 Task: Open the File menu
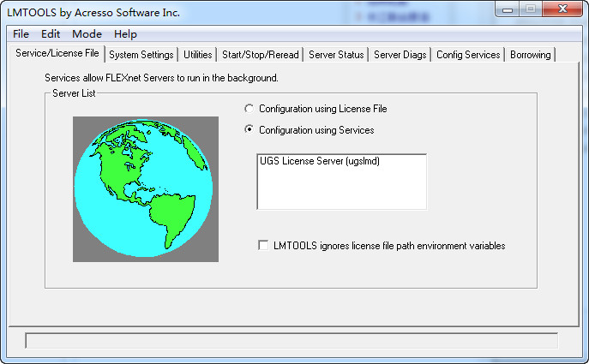point(21,34)
